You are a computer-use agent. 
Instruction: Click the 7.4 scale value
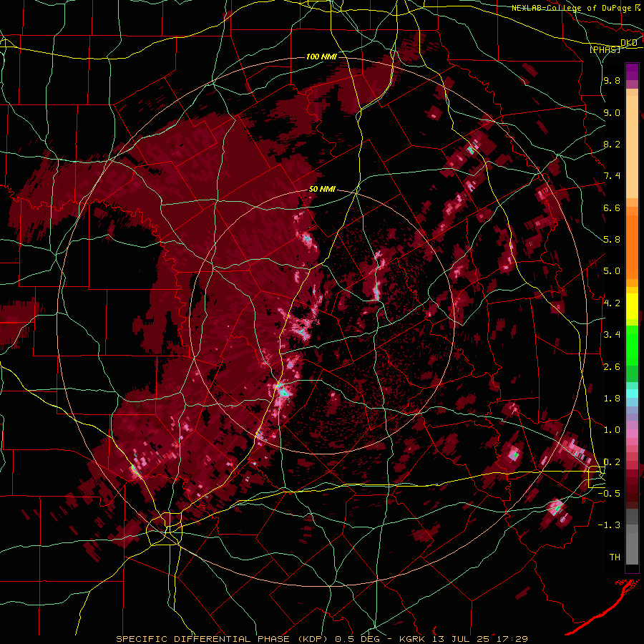(x=612, y=176)
